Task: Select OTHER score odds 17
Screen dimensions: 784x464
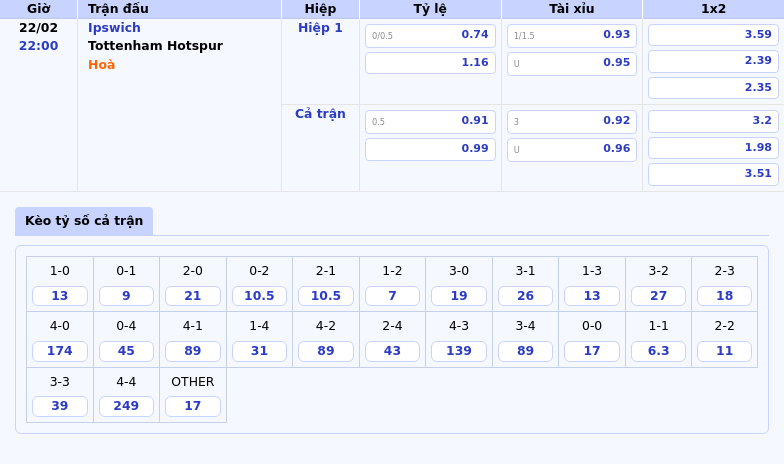Action: (192, 406)
